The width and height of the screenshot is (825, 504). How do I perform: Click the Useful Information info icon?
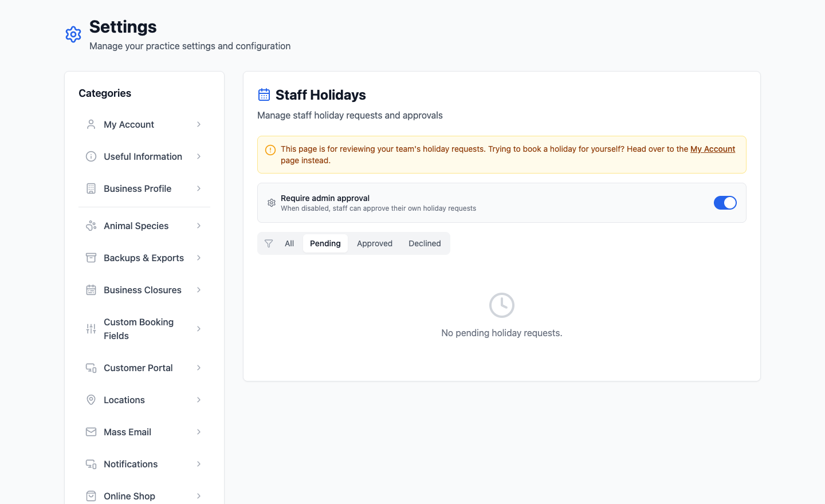[x=91, y=156]
